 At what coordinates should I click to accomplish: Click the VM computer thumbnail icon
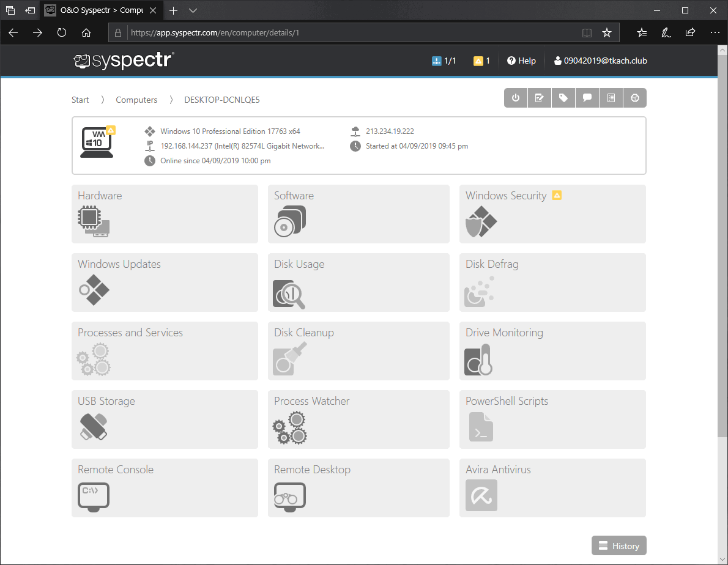tap(97, 142)
